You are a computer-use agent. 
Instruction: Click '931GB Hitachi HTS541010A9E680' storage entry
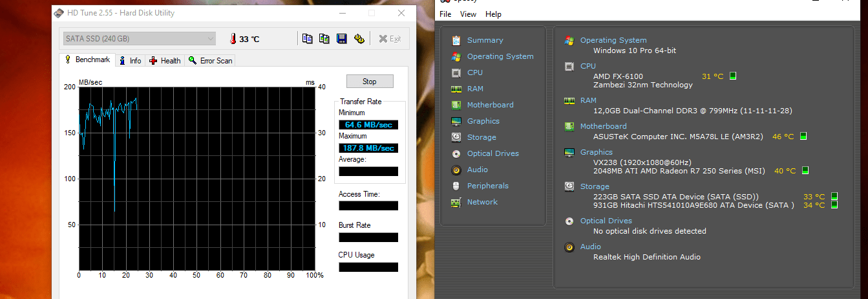point(693,205)
